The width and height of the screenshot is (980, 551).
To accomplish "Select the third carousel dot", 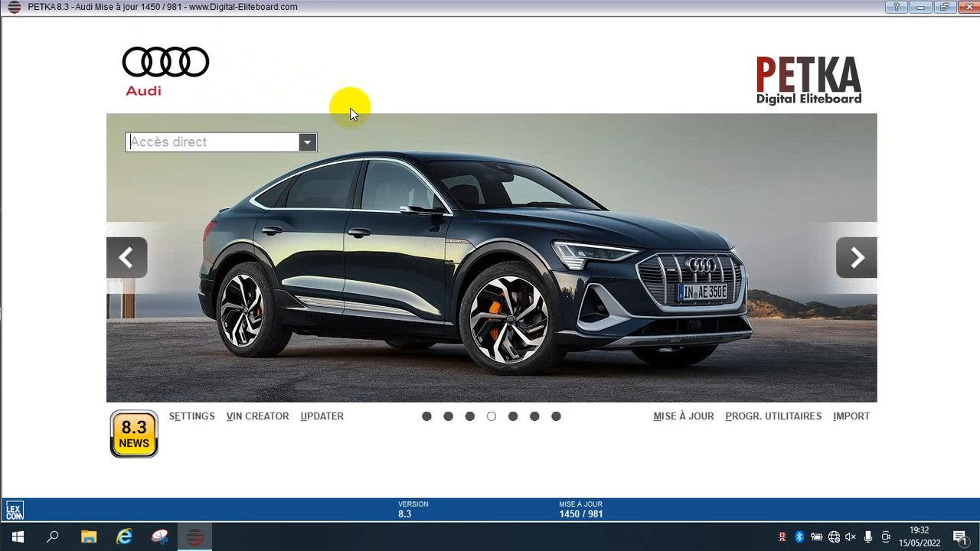I will (x=469, y=416).
